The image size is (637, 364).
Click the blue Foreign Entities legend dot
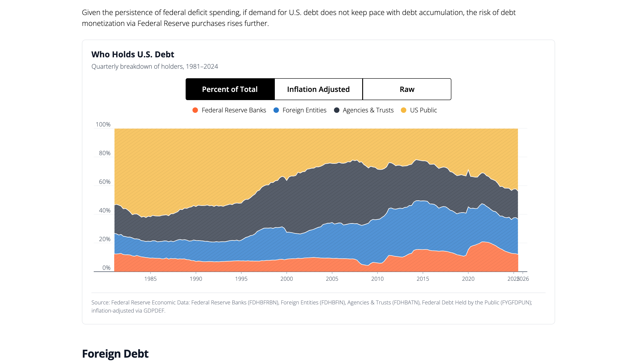276,110
